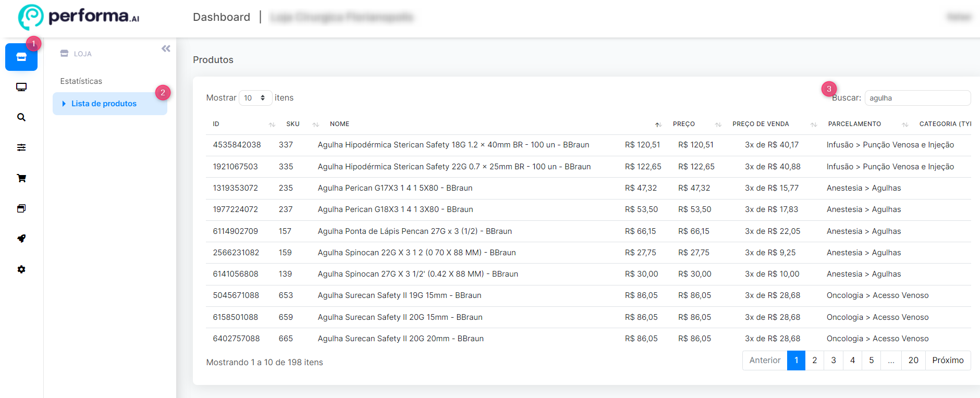This screenshot has height=398, width=980.
Task: Click the Sterican Safety 22G product name
Action: pos(454,167)
